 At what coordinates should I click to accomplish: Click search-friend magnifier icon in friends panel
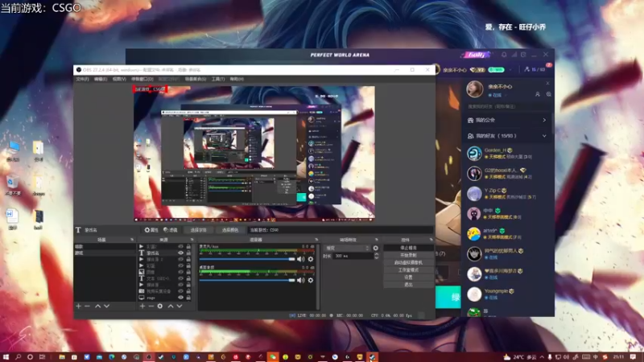pyautogui.click(x=549, y=94)
